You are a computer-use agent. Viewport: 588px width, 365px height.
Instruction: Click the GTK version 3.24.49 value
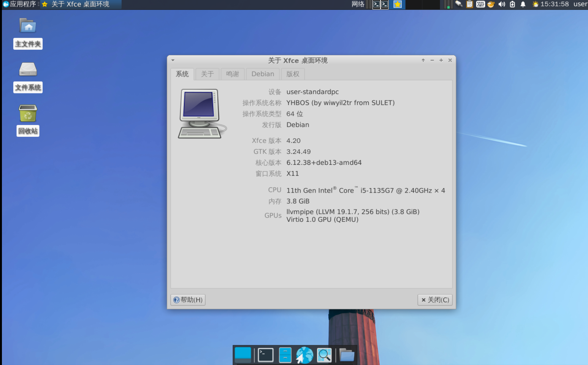(x=299, y=152)
